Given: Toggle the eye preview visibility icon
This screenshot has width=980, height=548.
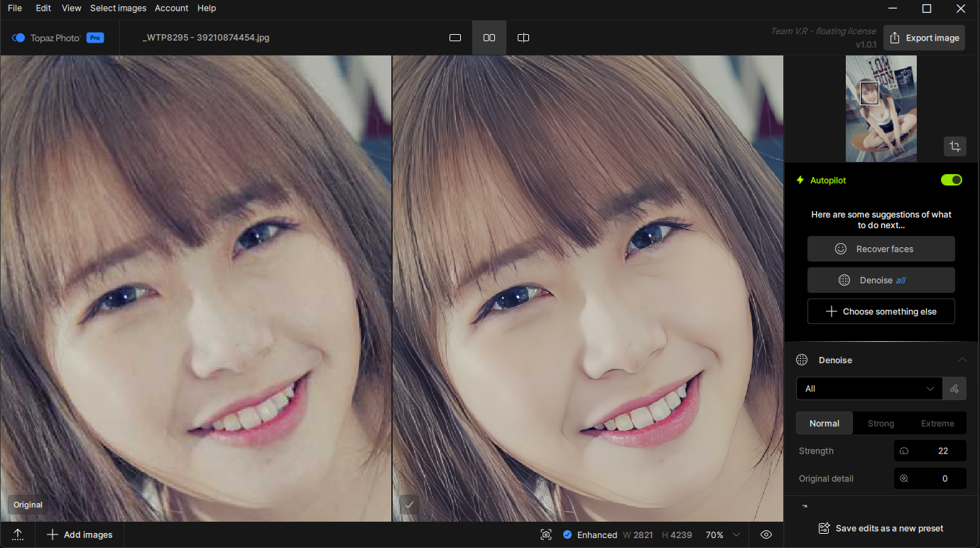Looking at the screenshot, I should pos(766,534).
